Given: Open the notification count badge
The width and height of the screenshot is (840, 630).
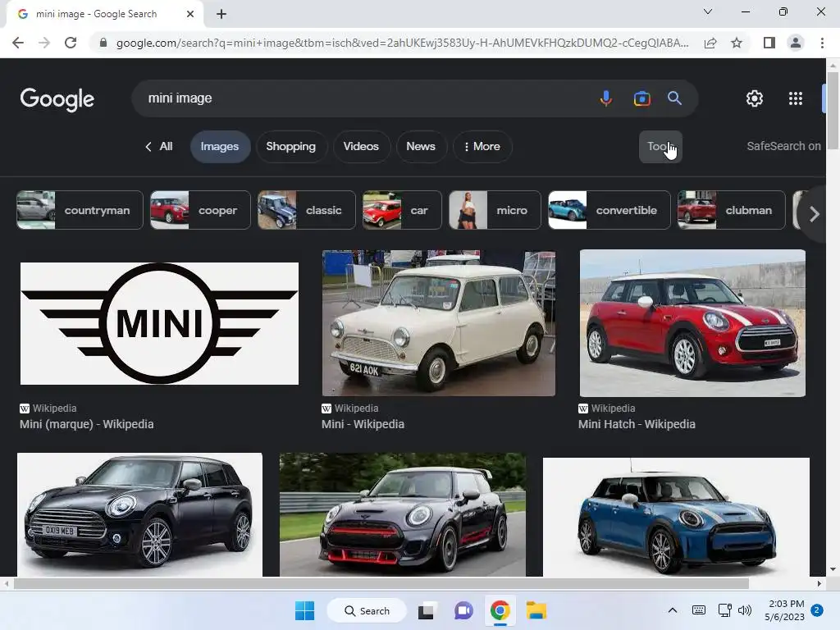Looking at the screenshot, I should point(817,610).
